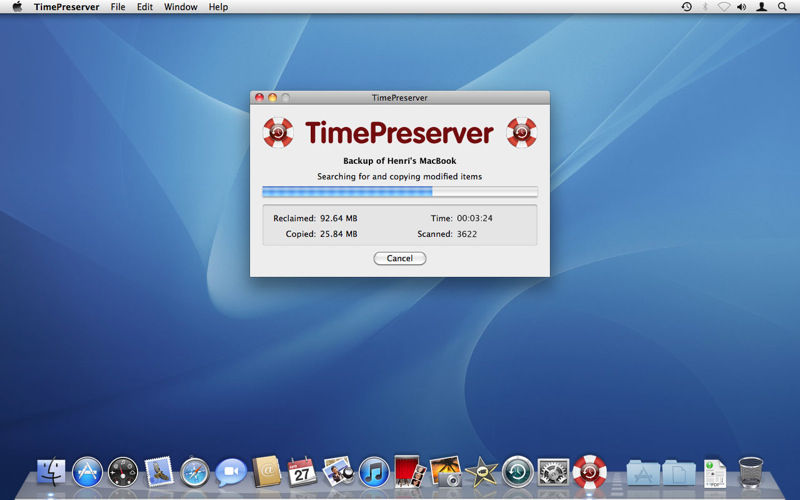Open Address Book in the Dock
The image size is (800, 500).
pos(266,471)
